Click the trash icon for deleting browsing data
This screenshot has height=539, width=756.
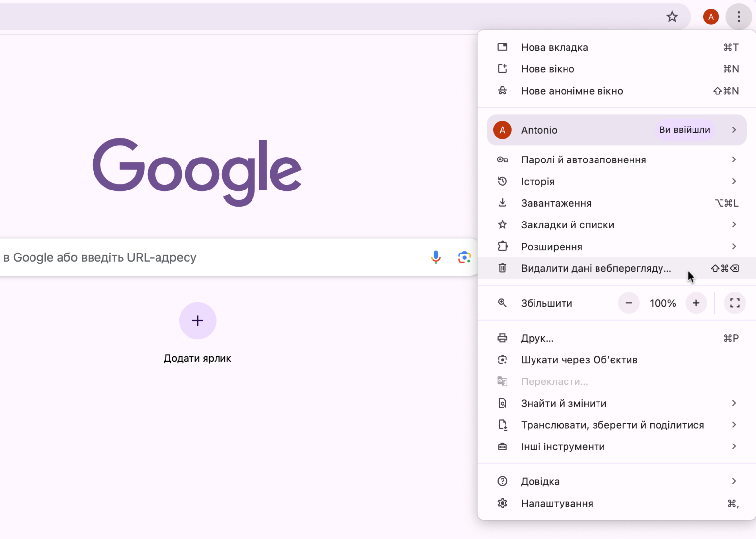pyautogui.click(x=502, y=268)
